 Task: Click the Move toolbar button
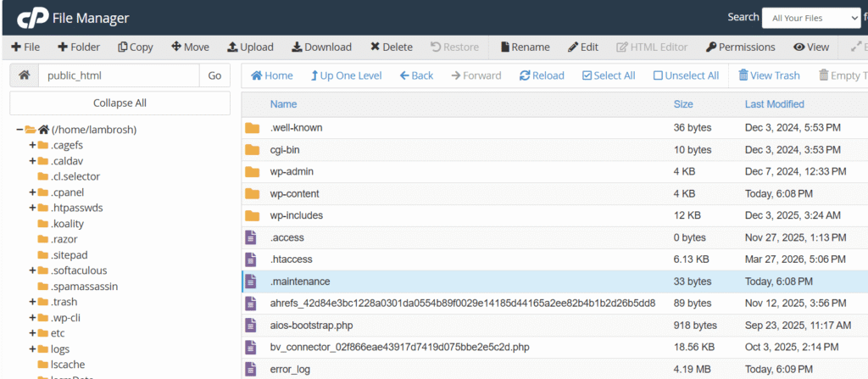coord(190,47)
